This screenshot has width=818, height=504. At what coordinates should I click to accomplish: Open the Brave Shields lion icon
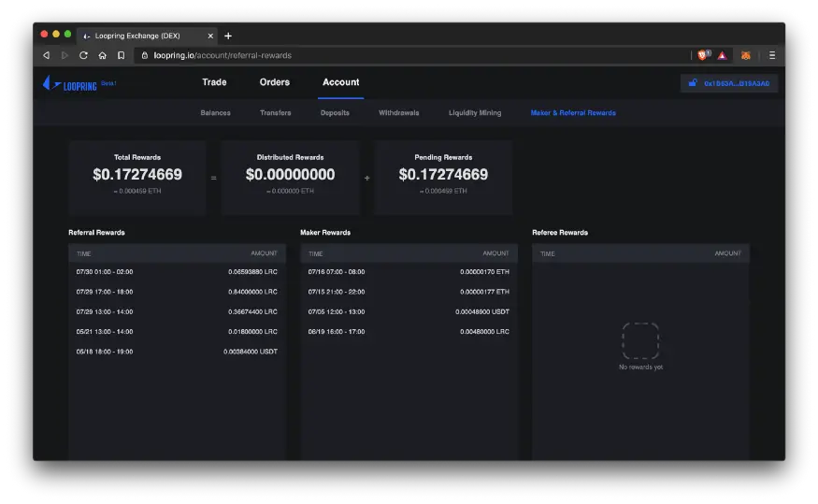pos(704,55)
